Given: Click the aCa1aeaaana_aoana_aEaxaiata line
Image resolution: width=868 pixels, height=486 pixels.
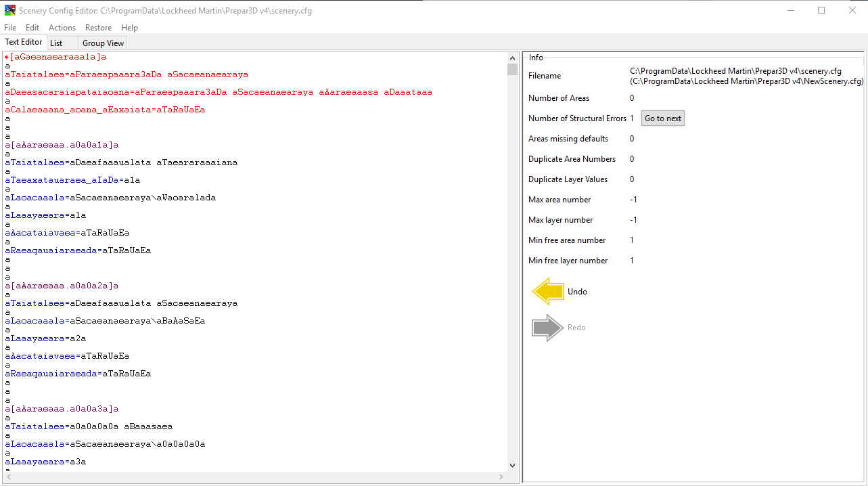Looking at the screenshot, I should pyautogui.click(x=105, y=110).
